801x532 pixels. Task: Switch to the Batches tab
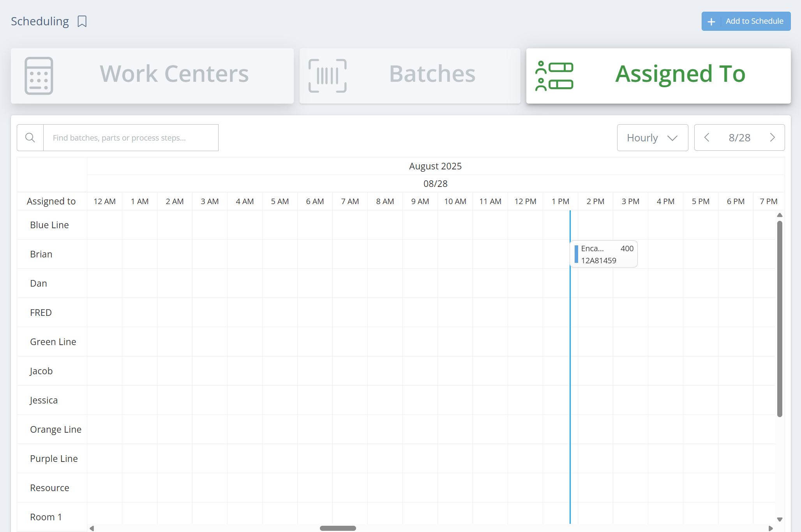tap(432, 74)
